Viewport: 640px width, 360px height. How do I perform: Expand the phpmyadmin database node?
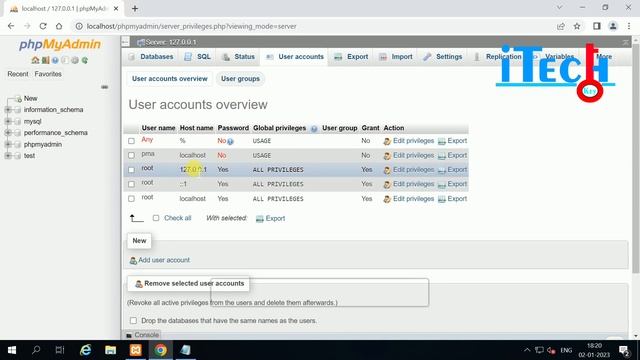[8, 144]
